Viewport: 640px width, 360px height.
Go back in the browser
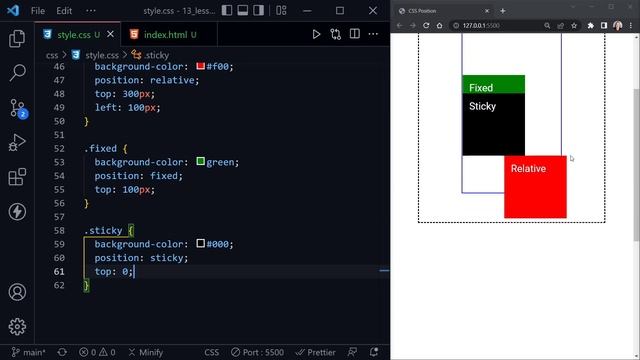[400, 25]
